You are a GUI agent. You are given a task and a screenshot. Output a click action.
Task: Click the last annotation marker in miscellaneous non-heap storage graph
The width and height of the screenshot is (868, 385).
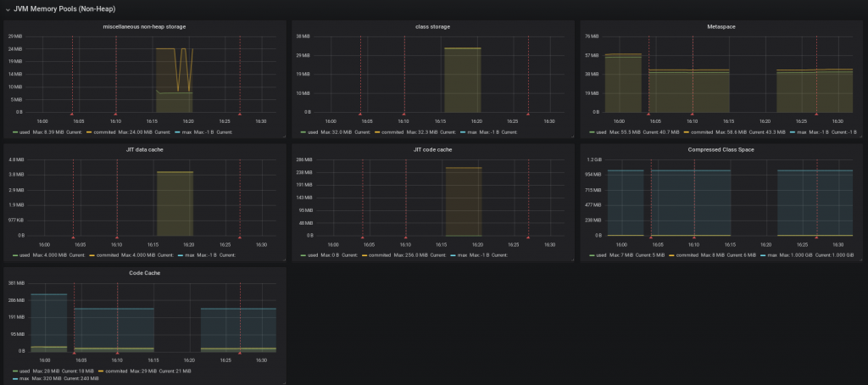tap(240, 113)
